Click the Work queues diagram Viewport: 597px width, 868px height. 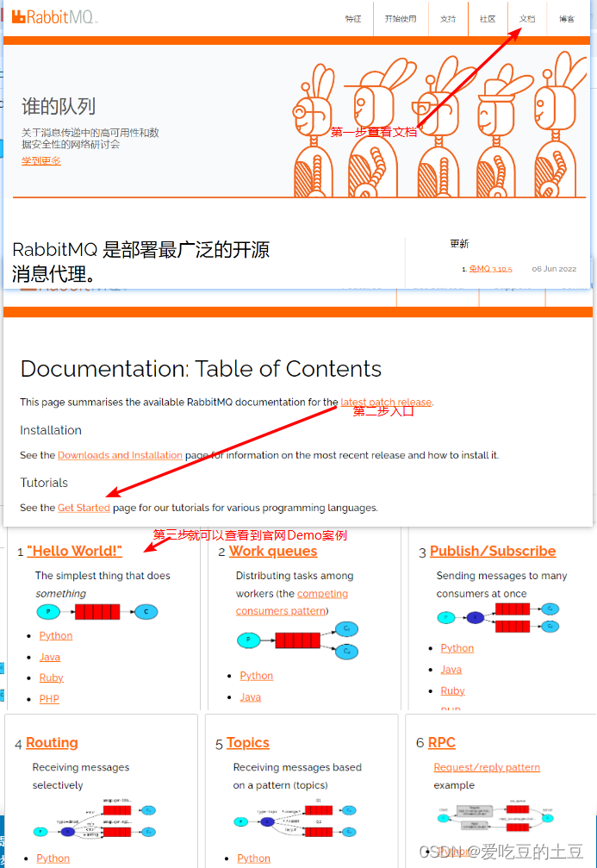298,640
